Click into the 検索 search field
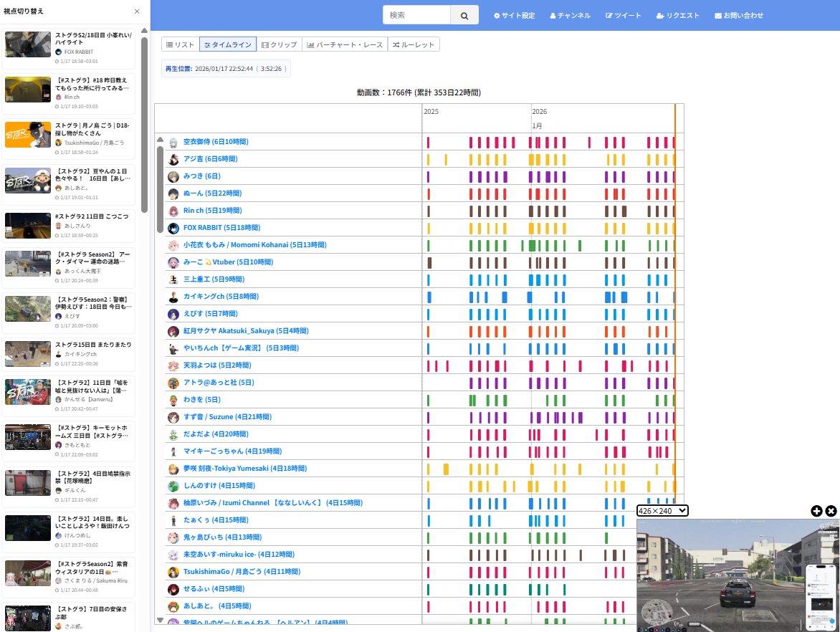The height and width of the screenshot is (632, 840). pyautogui.click(x=417, y=16)
